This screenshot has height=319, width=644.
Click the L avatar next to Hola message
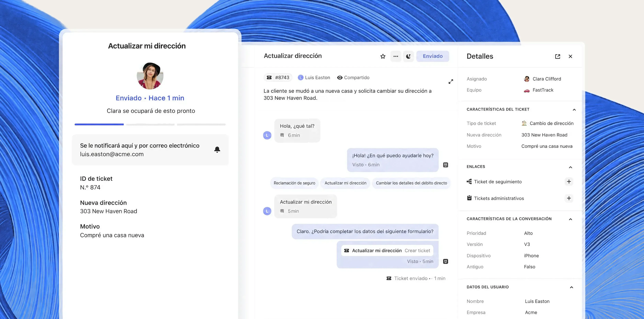pyautogui.click(x=267, y=135)
